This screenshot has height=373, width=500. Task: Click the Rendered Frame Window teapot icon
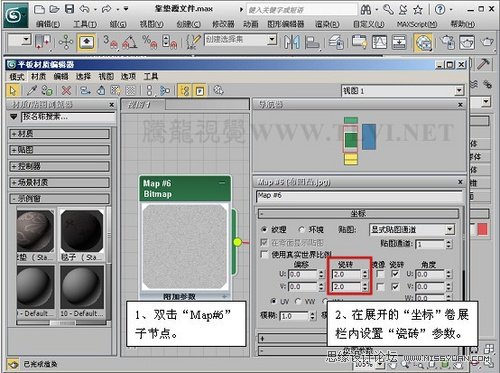(x=467, y=42)
